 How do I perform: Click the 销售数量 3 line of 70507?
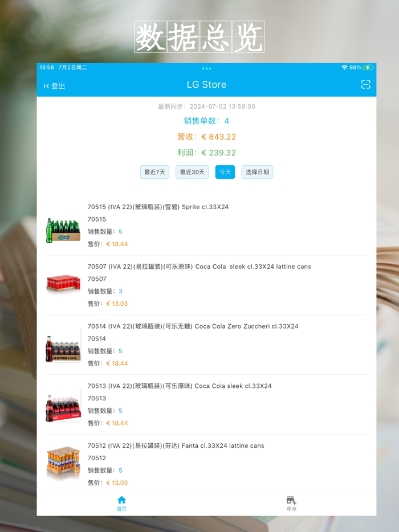click(105, 291)
